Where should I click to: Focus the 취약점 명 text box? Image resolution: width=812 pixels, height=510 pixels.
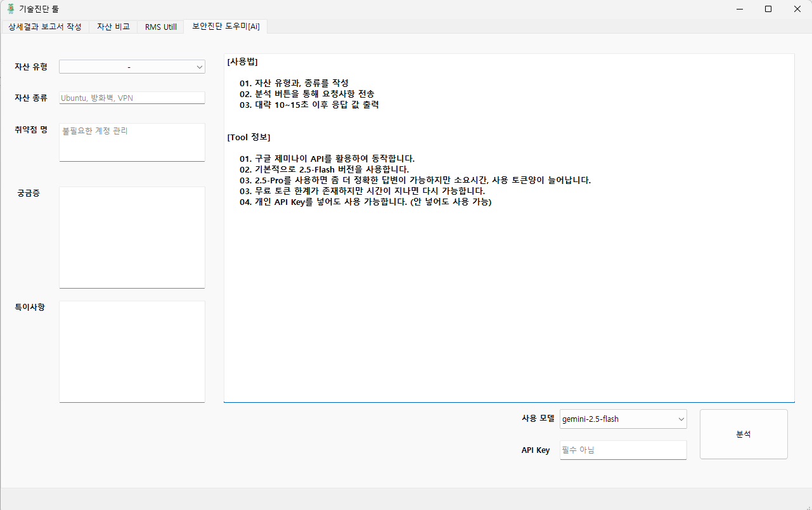coord(132,142)
